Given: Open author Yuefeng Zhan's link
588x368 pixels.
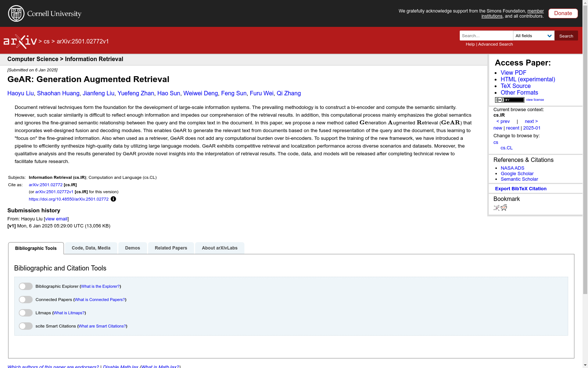Looking at the screenshot, I should click(x=136, y=93).
